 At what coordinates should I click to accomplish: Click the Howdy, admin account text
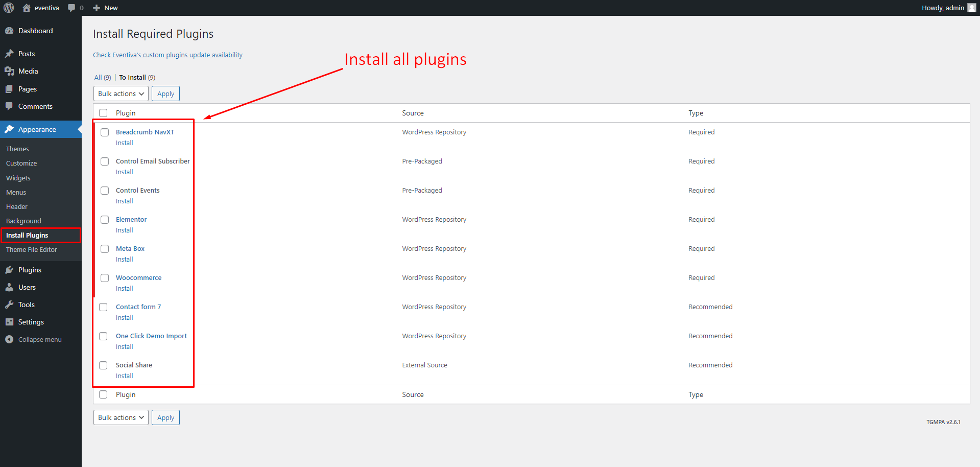(x=943, y=8)
